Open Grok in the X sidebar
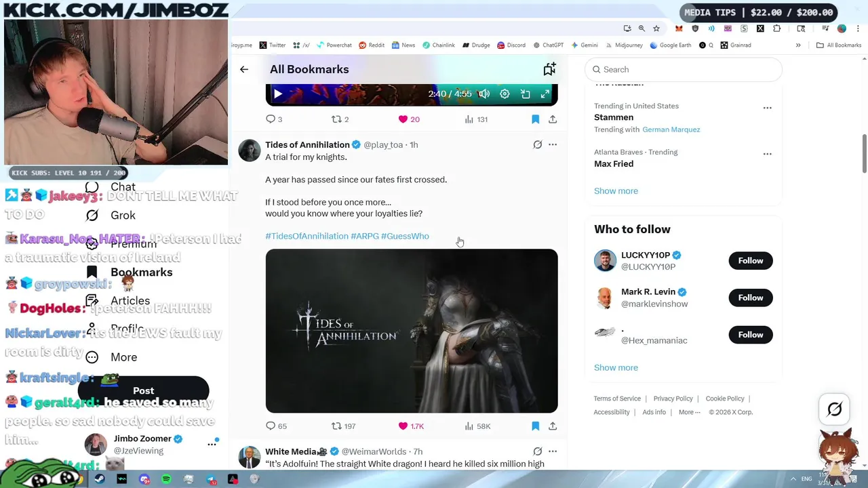Screen dimensions: 868x488 click(111, 216)
